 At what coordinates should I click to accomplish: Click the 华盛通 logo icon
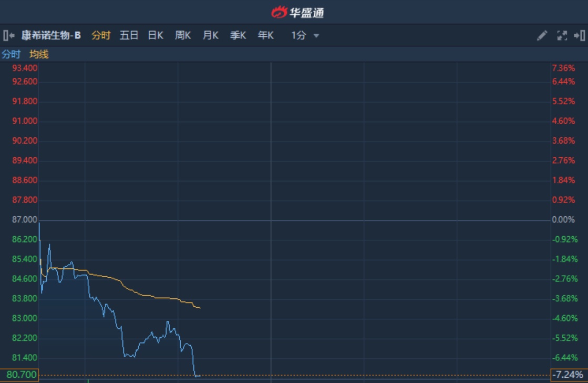[x=279, y=12]
